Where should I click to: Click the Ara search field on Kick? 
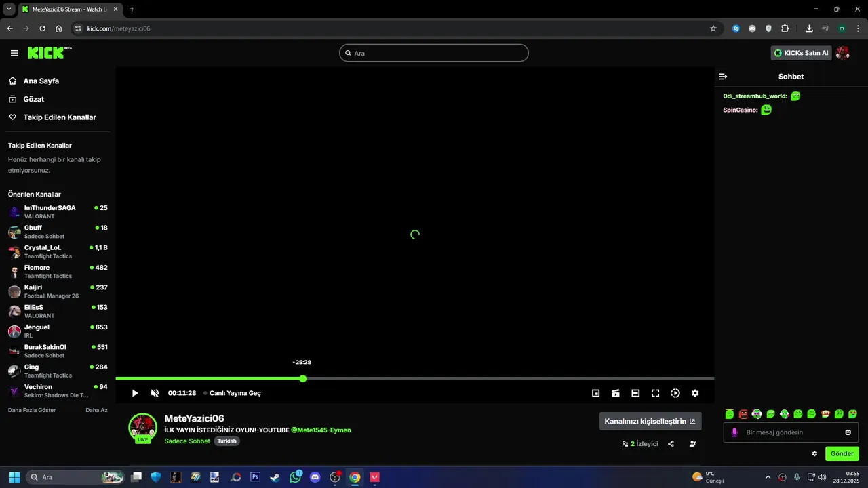pos(434,53)
